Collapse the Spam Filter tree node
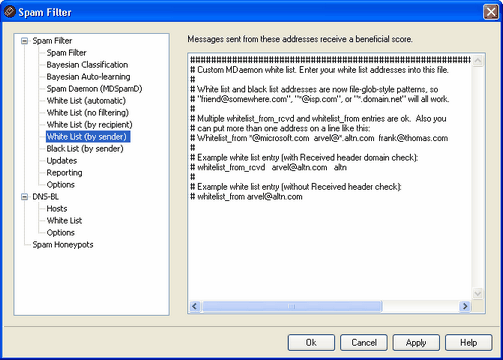503x360 pixels. [24, 41]
